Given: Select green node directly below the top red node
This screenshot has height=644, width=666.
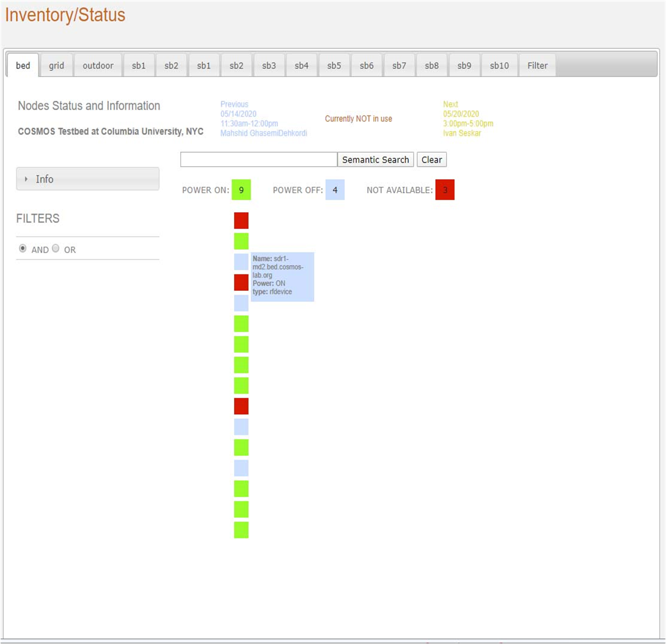Looking at the screenshot, I should (241, 241).
